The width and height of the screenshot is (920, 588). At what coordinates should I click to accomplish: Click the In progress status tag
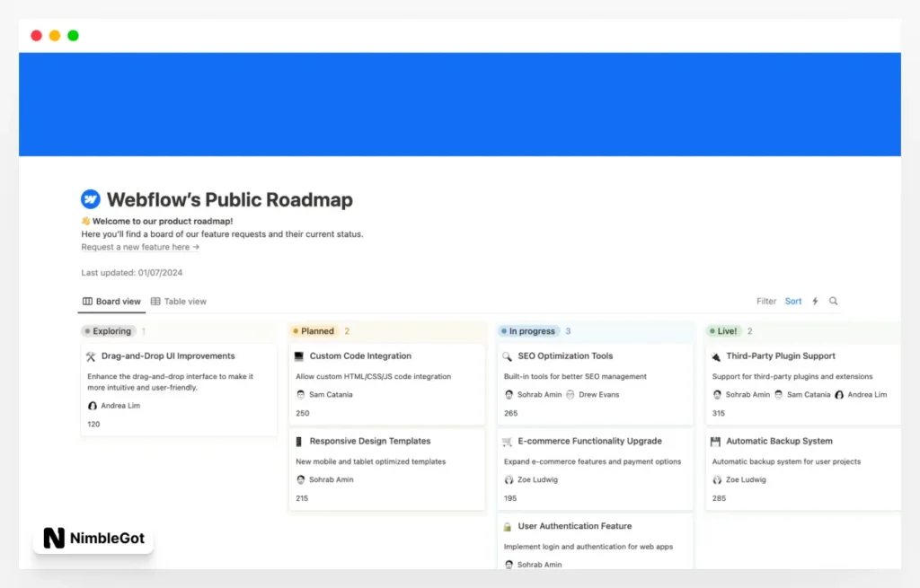(528, 331)
